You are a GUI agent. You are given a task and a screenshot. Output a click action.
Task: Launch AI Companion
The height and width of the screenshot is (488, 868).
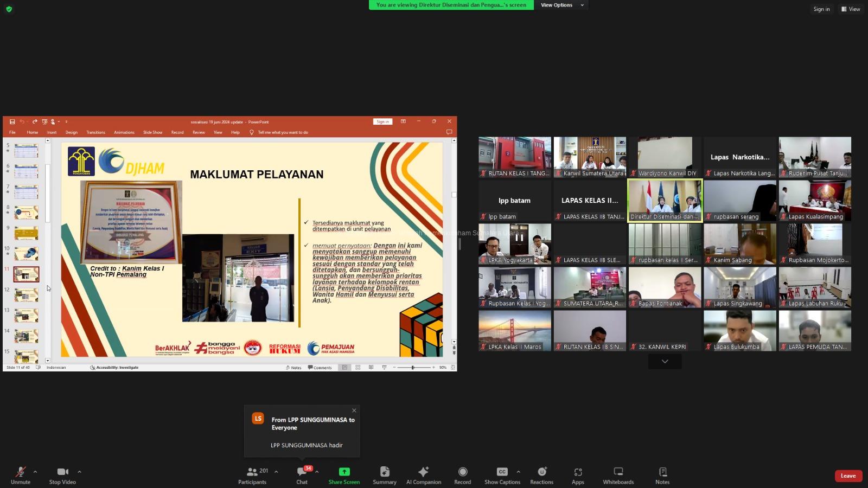click(424, 475)
